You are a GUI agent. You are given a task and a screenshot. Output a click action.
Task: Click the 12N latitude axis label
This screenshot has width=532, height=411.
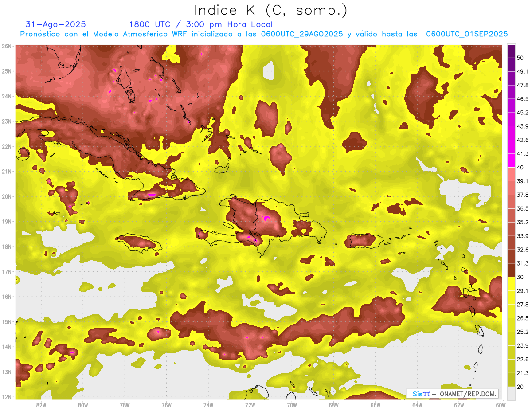pyautogui.click(x=6, y=397)
